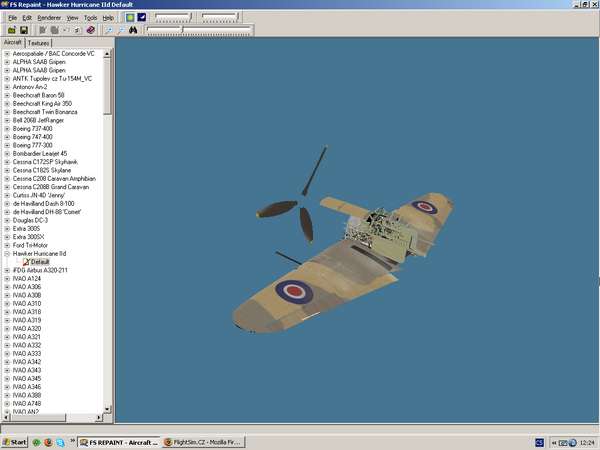The height and width of the screenshot is (450, 600).
Task: Adjust the second top toolbar slider
Action: pos(220,17)
